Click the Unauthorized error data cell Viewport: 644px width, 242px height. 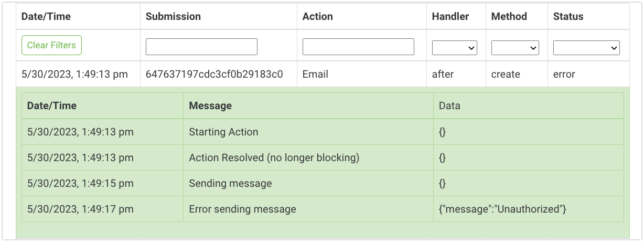528,209
